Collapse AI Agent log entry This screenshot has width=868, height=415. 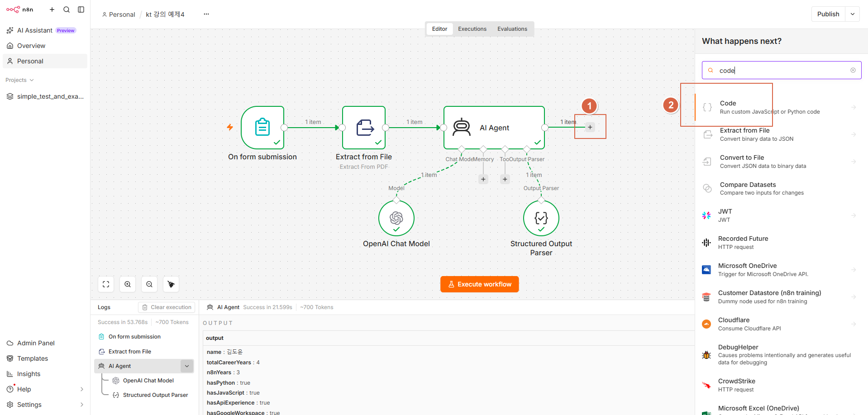[187, 366]
